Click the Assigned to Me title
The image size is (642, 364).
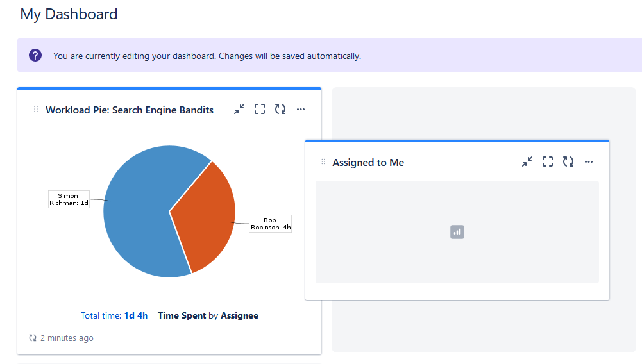(368, 162)
